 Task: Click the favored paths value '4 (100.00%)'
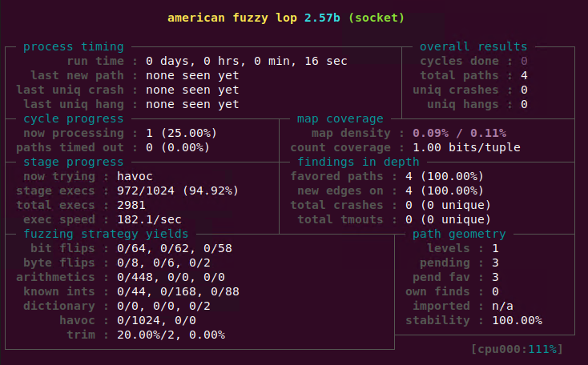(445, 177)
